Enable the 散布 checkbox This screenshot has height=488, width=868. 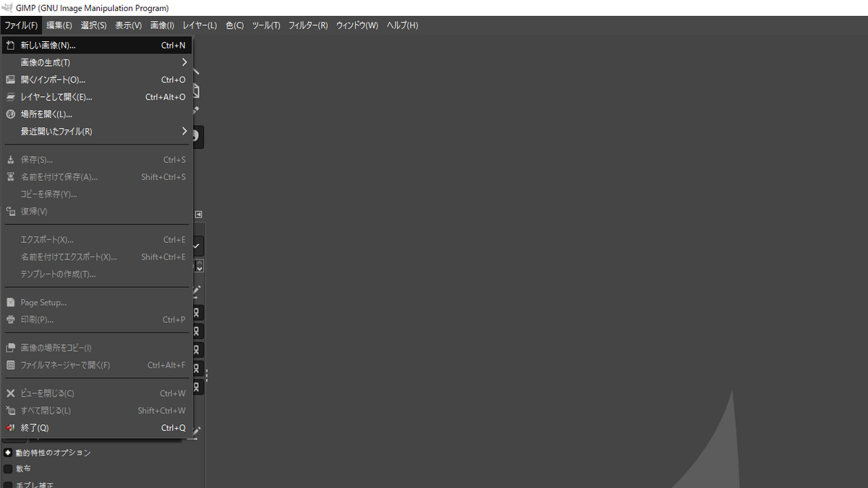click(x=8, y=468)
